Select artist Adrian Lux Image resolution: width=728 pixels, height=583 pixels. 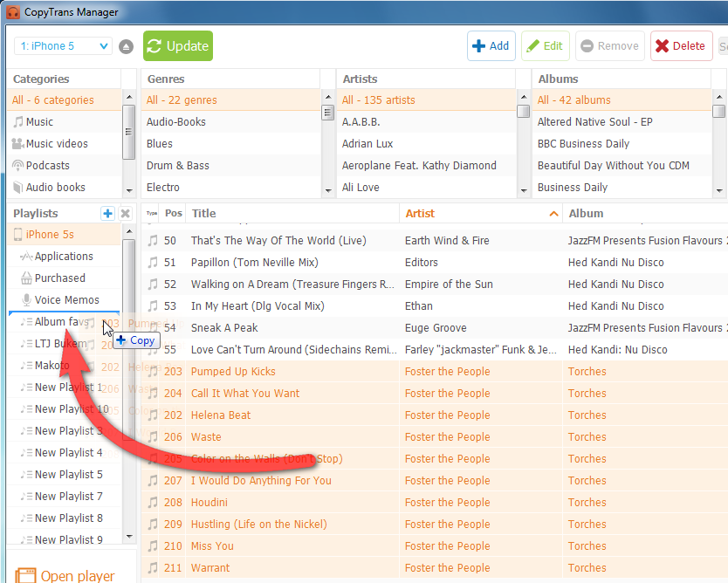pos(426,144)
